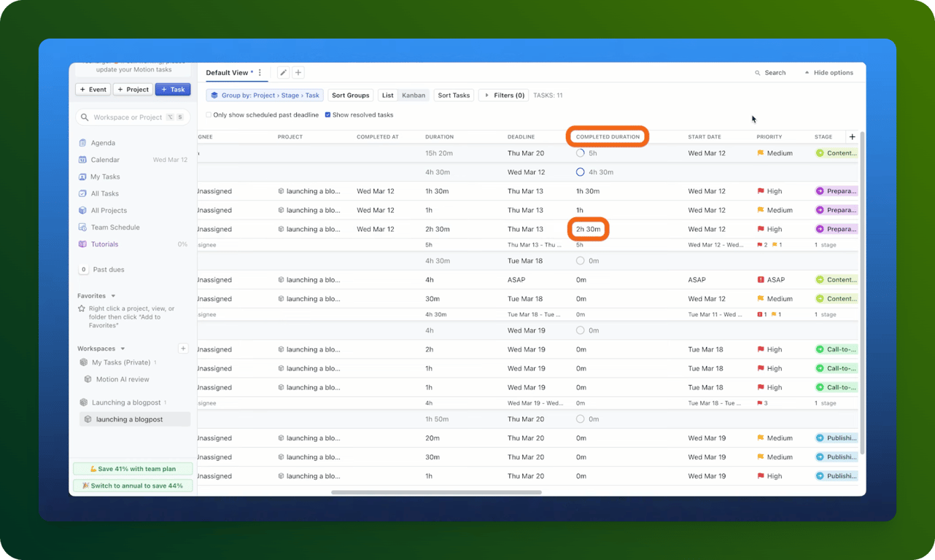Screen dimensions: 935x560
Task: Click the Duration column header
Action: [440, 137]
